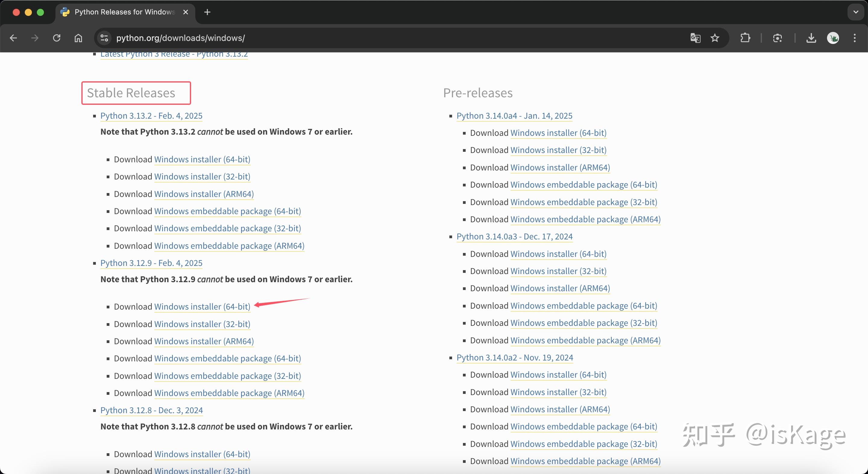This screenshot has width=868, height=474.
Task: Open Python 3.13.2 - Feb. 4, 2025 link
Action: pos(151,116)
